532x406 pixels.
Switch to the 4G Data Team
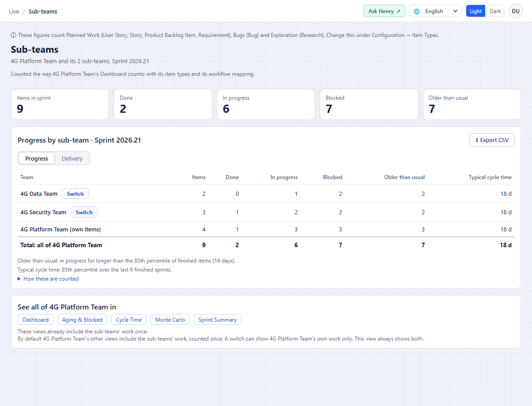tap(75, 194)
